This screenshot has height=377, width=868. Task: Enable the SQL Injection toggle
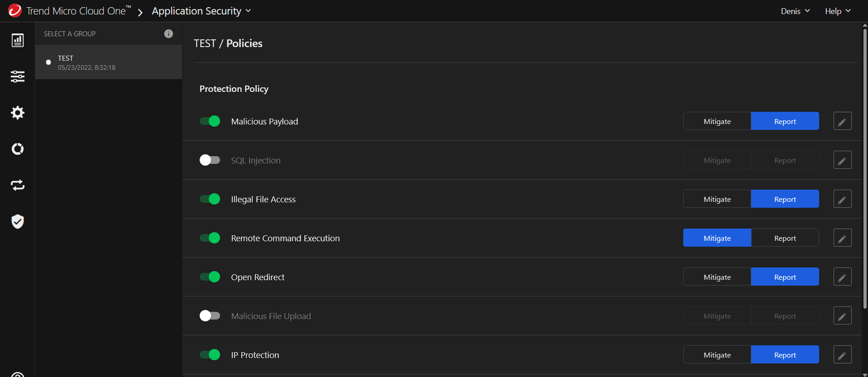point(210,160)
